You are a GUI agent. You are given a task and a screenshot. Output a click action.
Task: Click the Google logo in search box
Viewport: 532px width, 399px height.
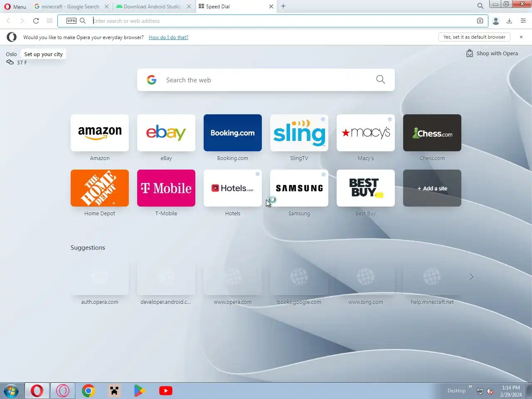tap(152, 80)
